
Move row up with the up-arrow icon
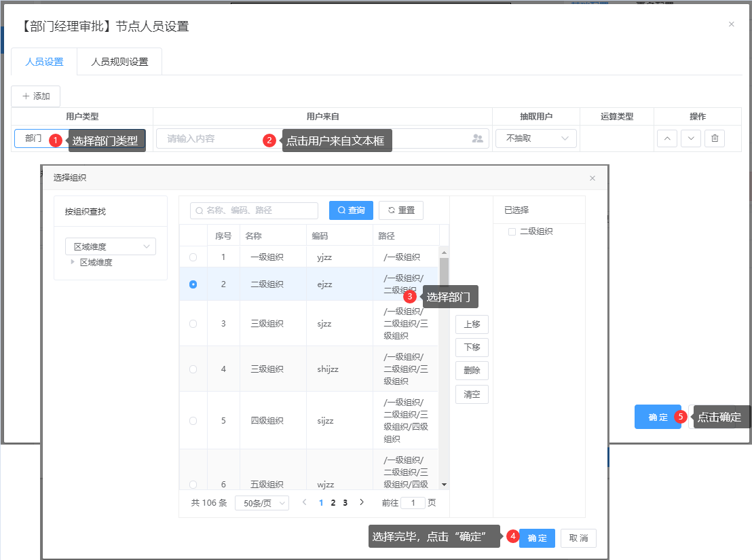tap(667, 138)
